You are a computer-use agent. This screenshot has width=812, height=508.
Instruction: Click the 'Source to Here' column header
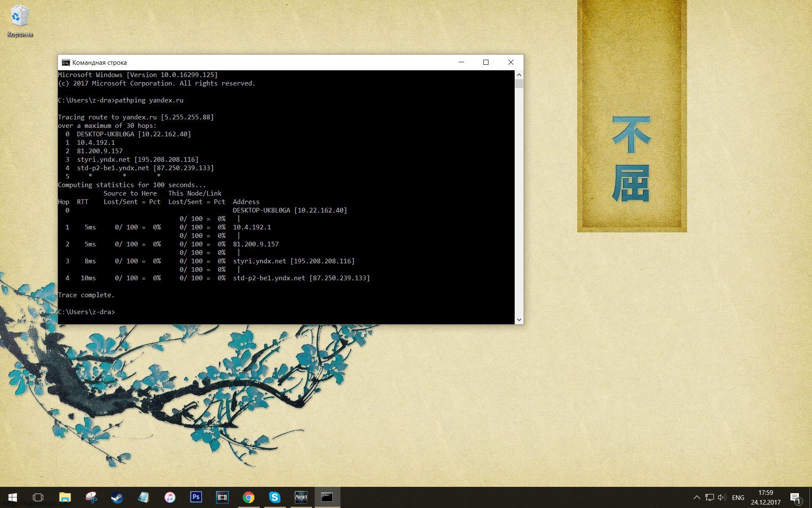(x=130, y=193)
